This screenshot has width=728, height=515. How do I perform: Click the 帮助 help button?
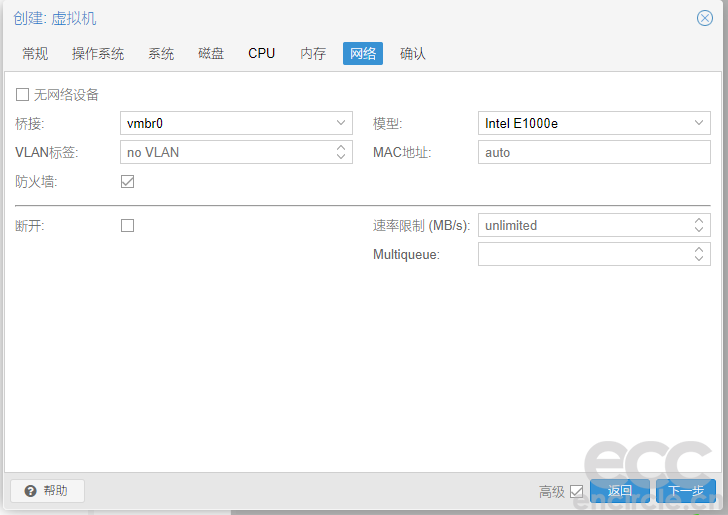[x=47, y=491]
